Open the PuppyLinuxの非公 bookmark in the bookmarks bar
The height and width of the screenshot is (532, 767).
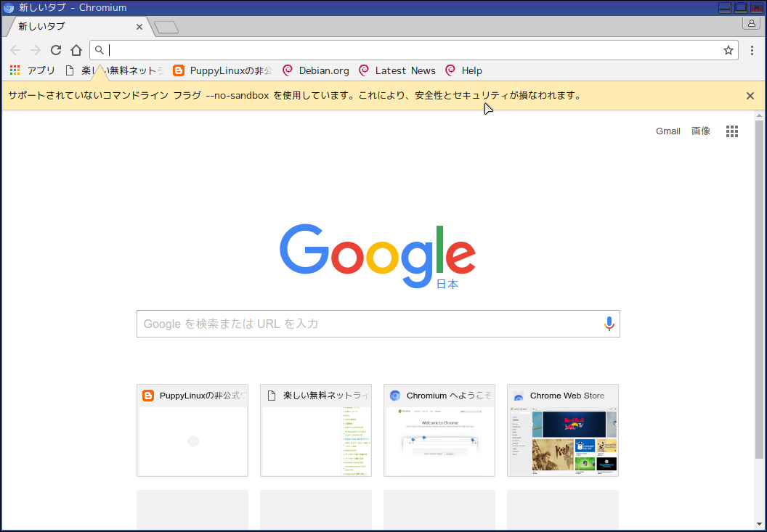222,70
